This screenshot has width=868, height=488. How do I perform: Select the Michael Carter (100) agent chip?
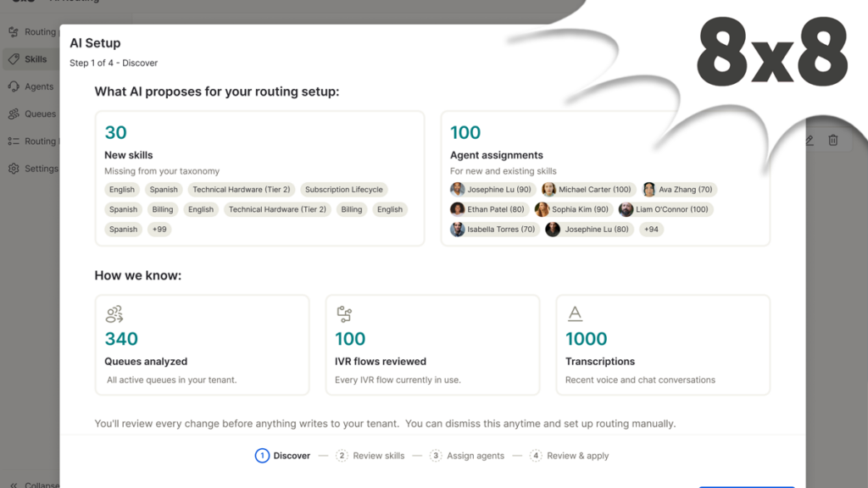click(x=588, y=189)
